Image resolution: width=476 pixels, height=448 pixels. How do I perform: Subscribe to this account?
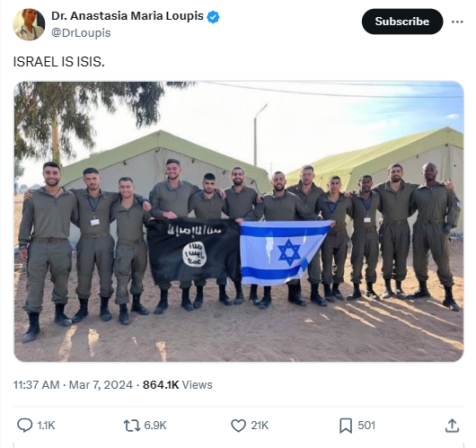coord(402,22)
